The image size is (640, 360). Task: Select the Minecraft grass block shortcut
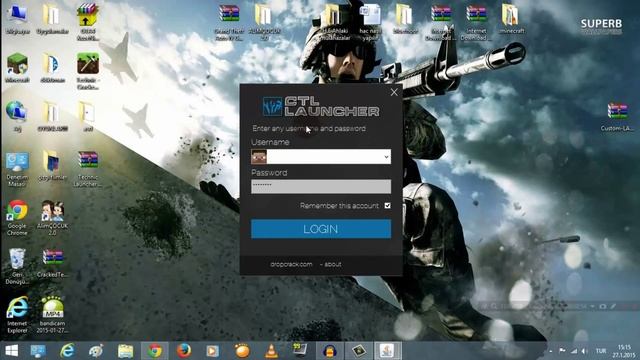point(17,68)
